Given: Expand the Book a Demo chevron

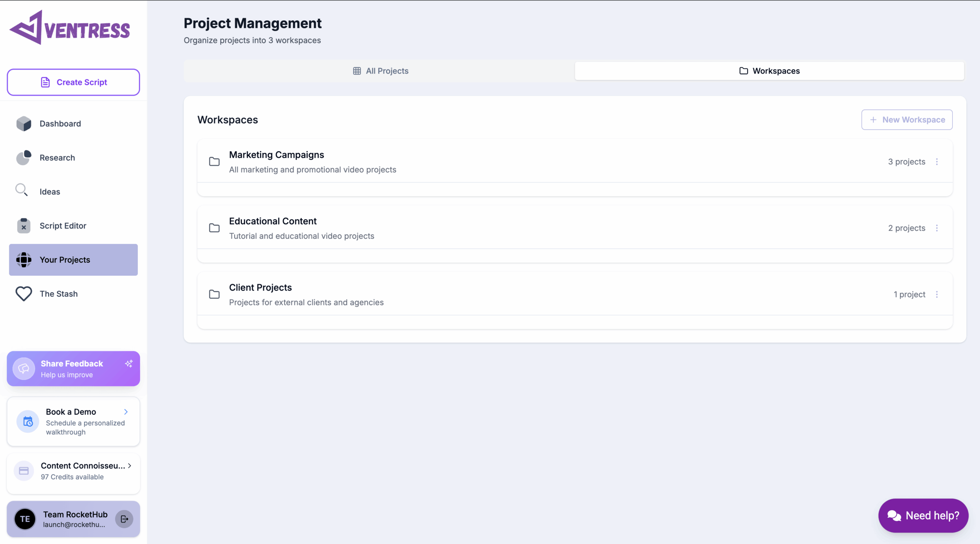Looking at the screenshot, I should point(126,412).
